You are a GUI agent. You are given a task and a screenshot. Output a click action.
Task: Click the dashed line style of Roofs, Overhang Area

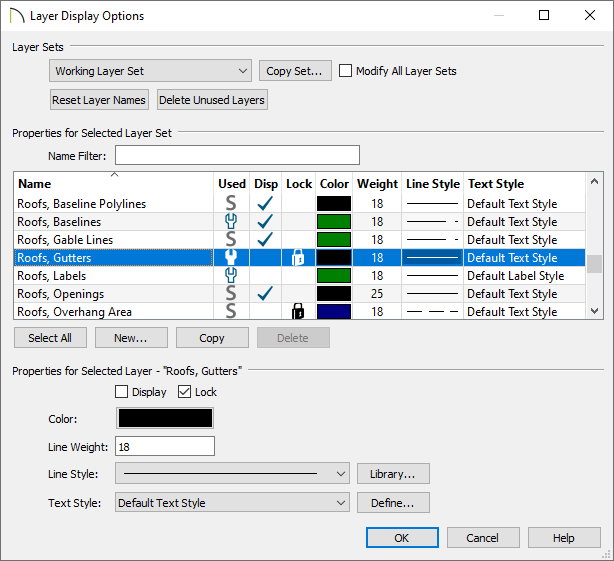[433, 312]
